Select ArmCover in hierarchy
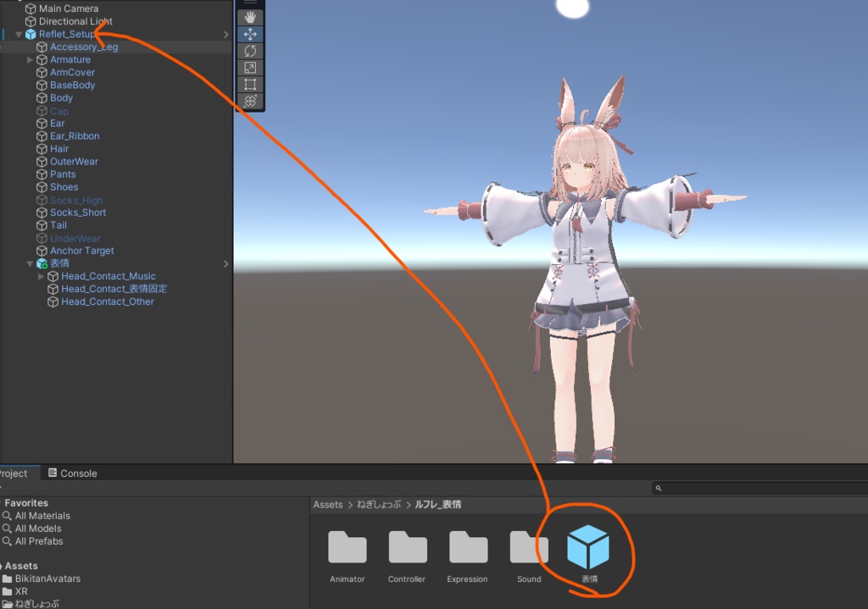Viewport: 868px width, 609px height. [x=73, y=73]
